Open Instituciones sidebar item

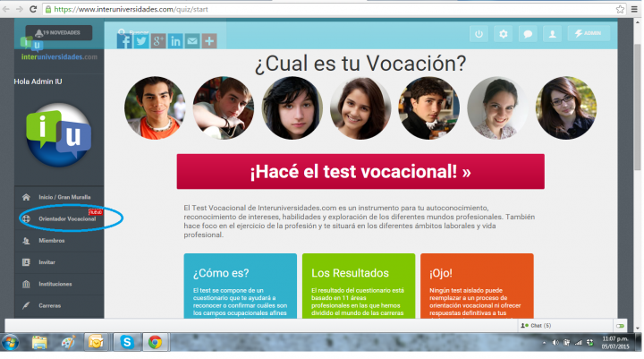click(x=59, y=284)
